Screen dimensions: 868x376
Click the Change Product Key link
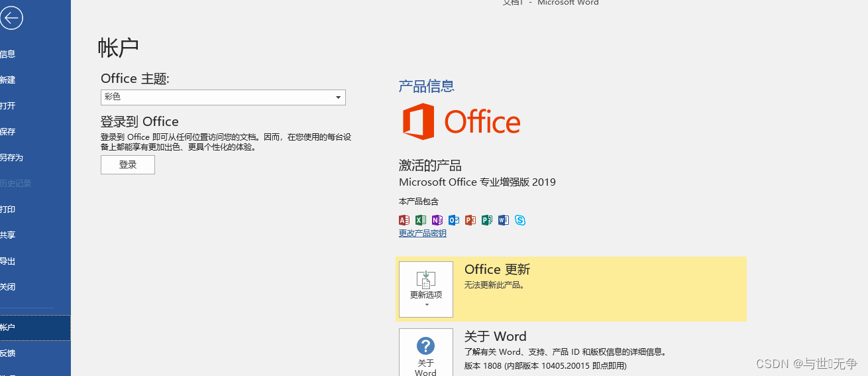tap(422, 233)
